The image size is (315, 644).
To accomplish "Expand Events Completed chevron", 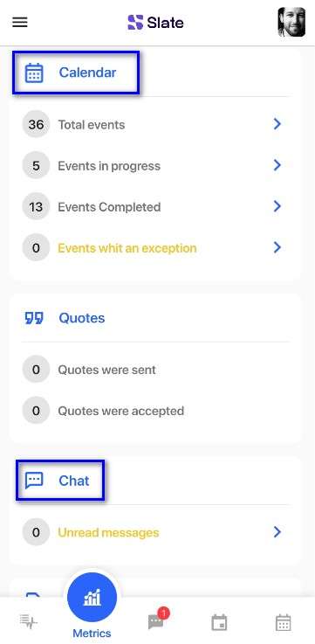I will pyautogui.click(x=277, y=206).
